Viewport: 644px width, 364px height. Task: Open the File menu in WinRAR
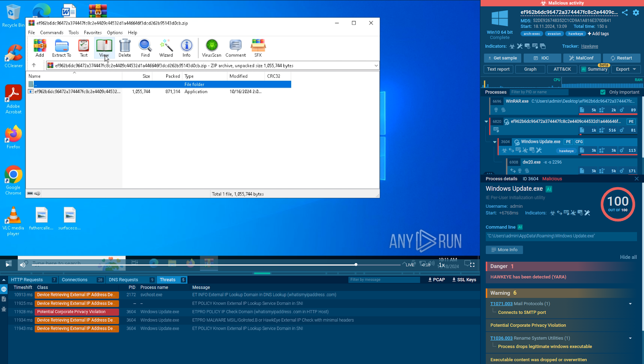tap(31, 33)
